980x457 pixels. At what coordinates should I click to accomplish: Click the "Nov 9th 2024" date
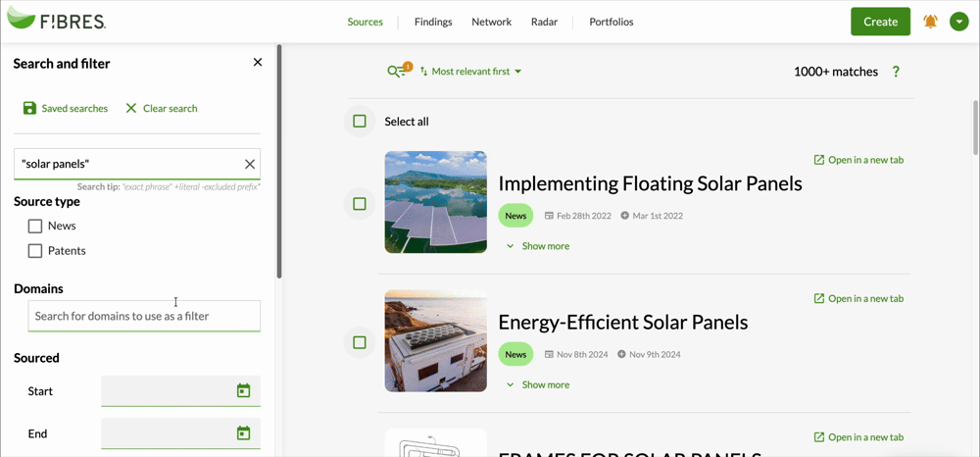tap(655, 354)
